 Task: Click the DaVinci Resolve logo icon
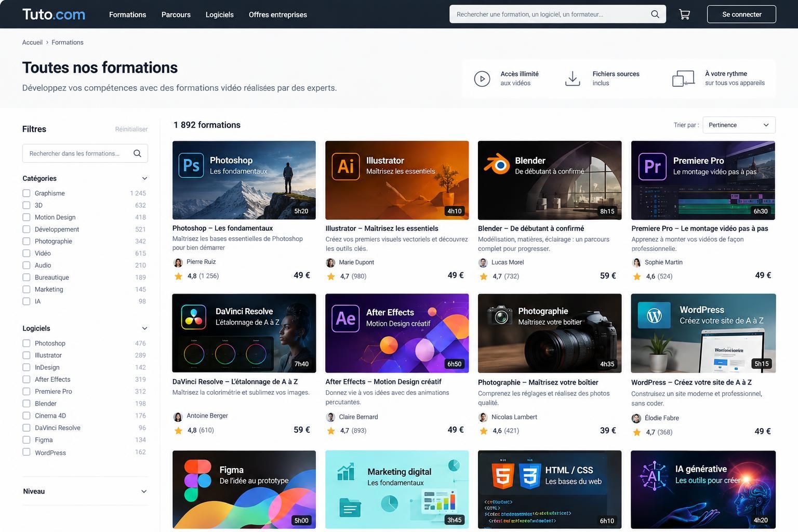point(193,316)
